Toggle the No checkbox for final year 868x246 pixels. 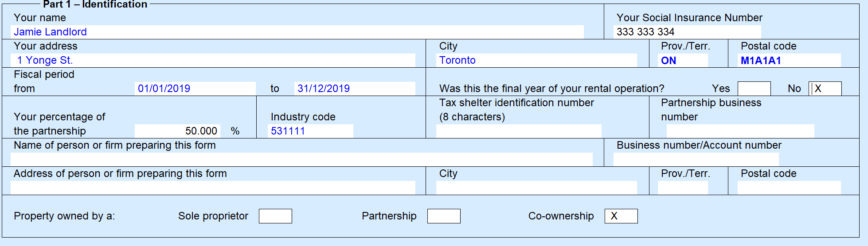825,88
